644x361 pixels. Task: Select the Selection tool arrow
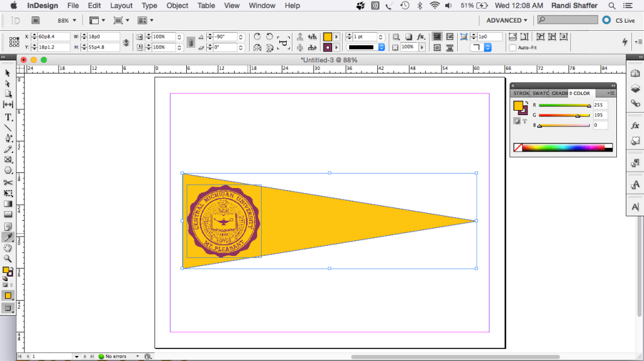8,73
